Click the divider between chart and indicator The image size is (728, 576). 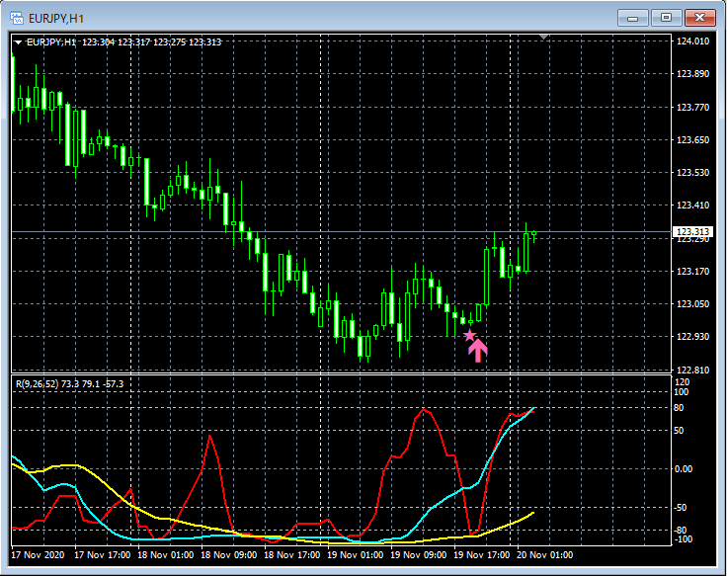click(x=341, y=374)
